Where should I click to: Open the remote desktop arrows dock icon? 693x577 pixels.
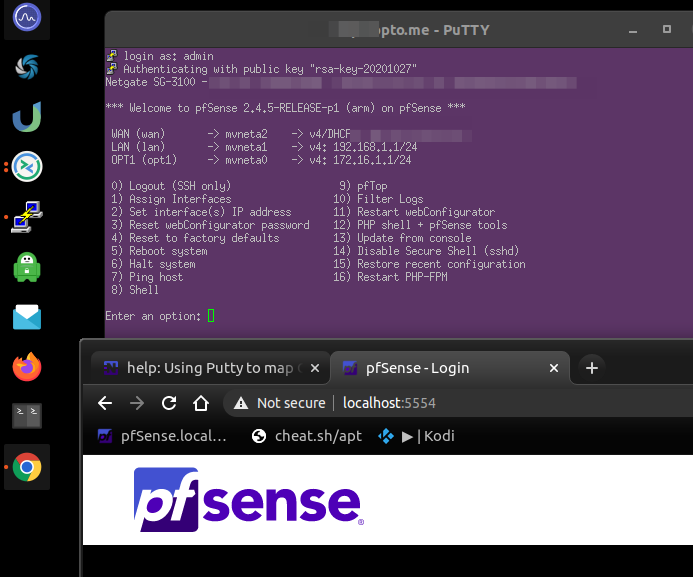point(27,167)
